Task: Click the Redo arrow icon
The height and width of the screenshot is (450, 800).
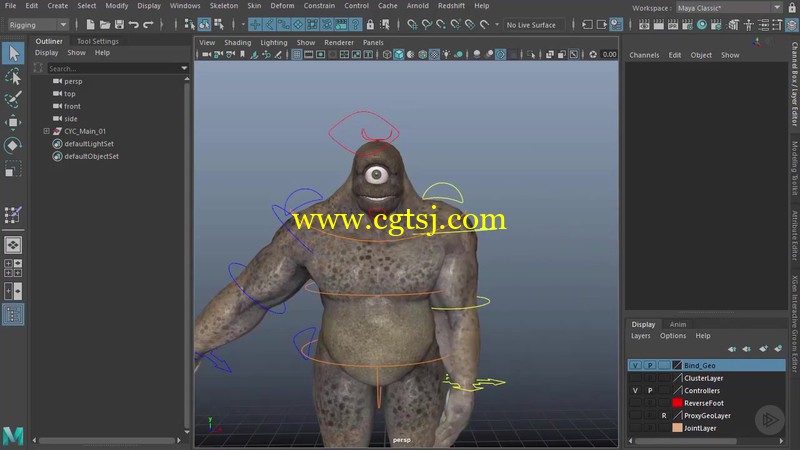Action: [148, 24]
